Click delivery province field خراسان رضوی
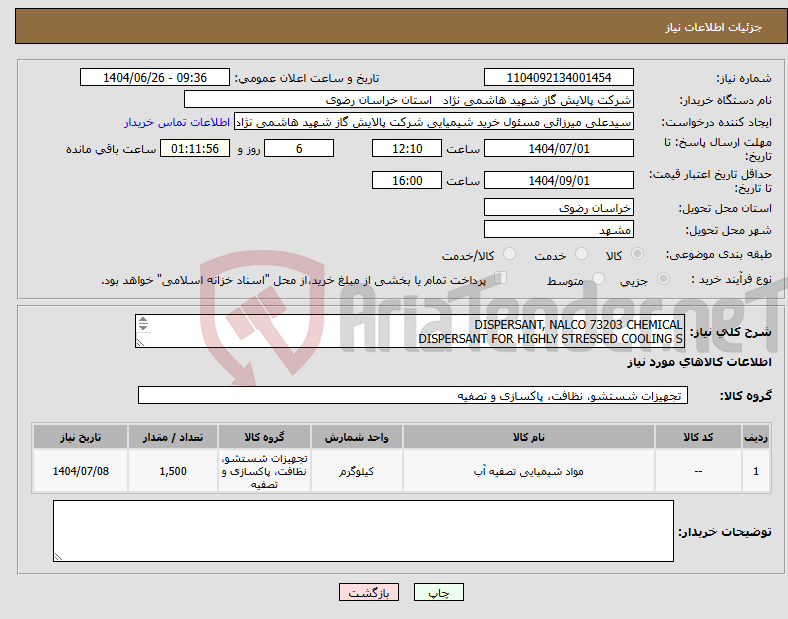This screenshot has height=619, width=788. click(x=559, y=208)
